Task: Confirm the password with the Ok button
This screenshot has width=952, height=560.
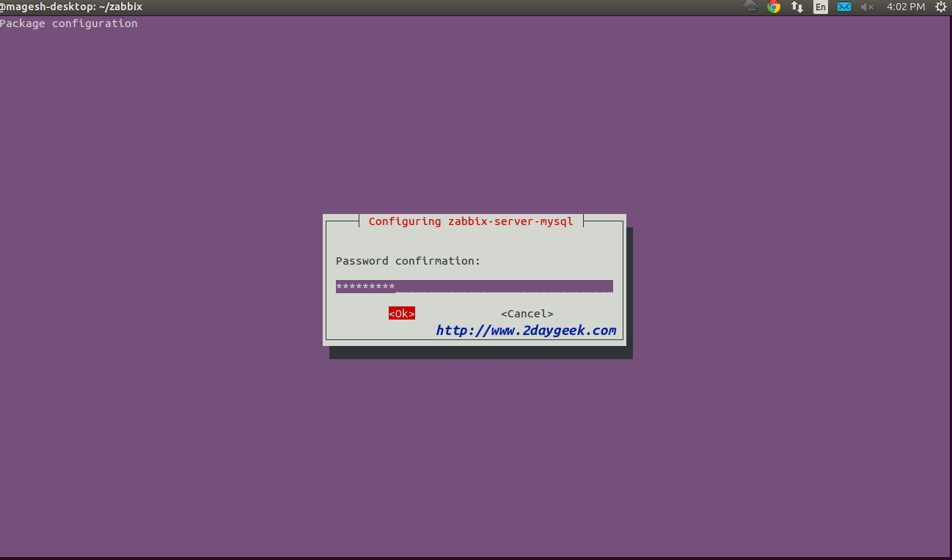Action: click(x=402, y=313)
